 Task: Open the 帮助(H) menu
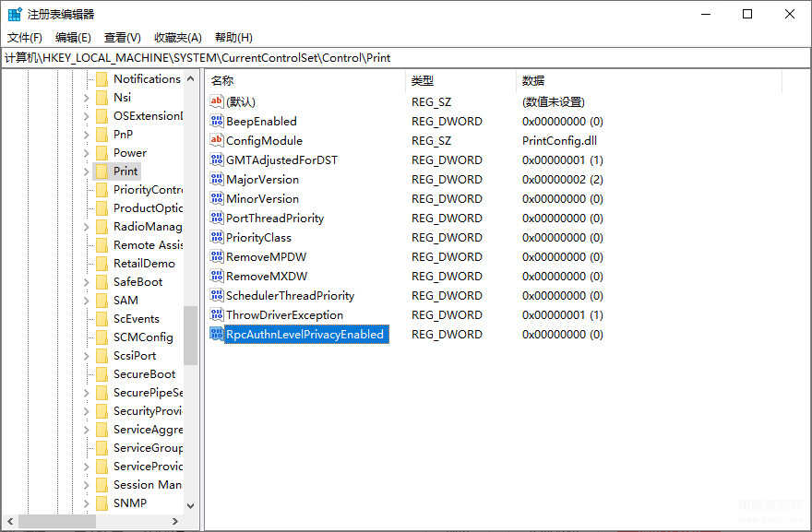(x=233, y=37)
